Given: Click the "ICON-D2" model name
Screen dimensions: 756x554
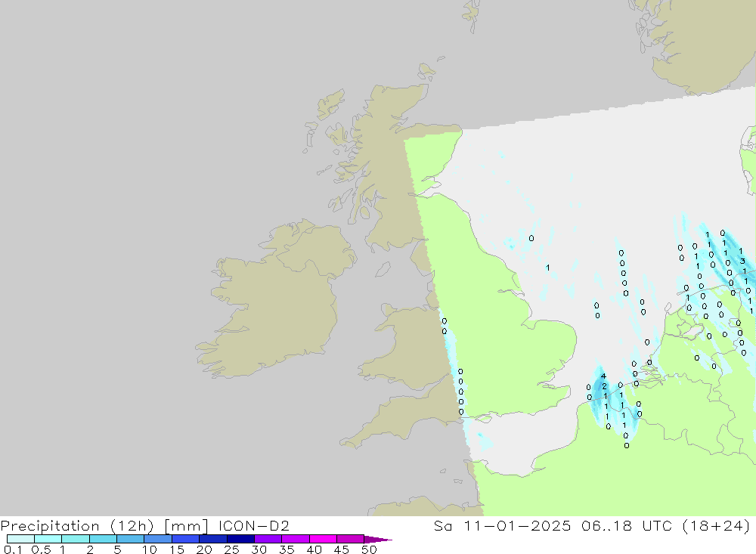Looking at the screenshot, I should (x=253, y=525).
